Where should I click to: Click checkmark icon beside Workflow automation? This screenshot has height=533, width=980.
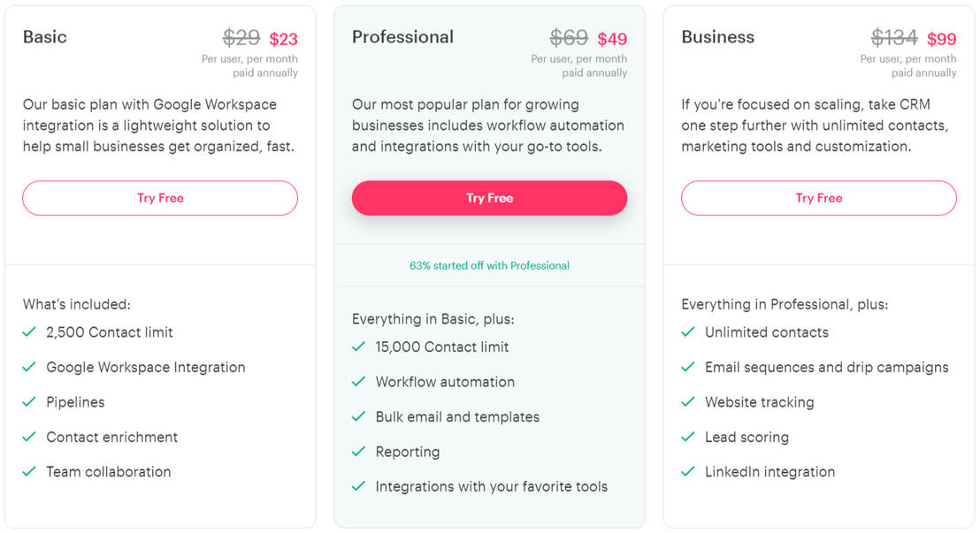point(358,382)
